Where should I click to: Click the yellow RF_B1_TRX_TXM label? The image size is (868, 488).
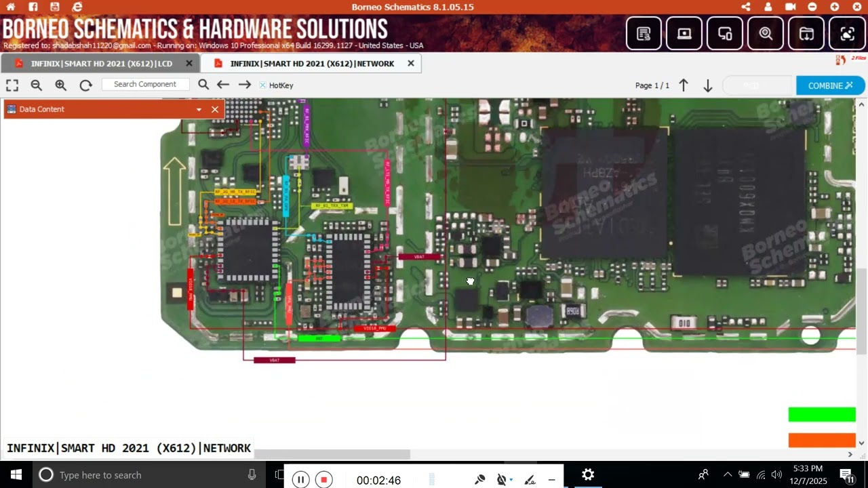(332, 205)
